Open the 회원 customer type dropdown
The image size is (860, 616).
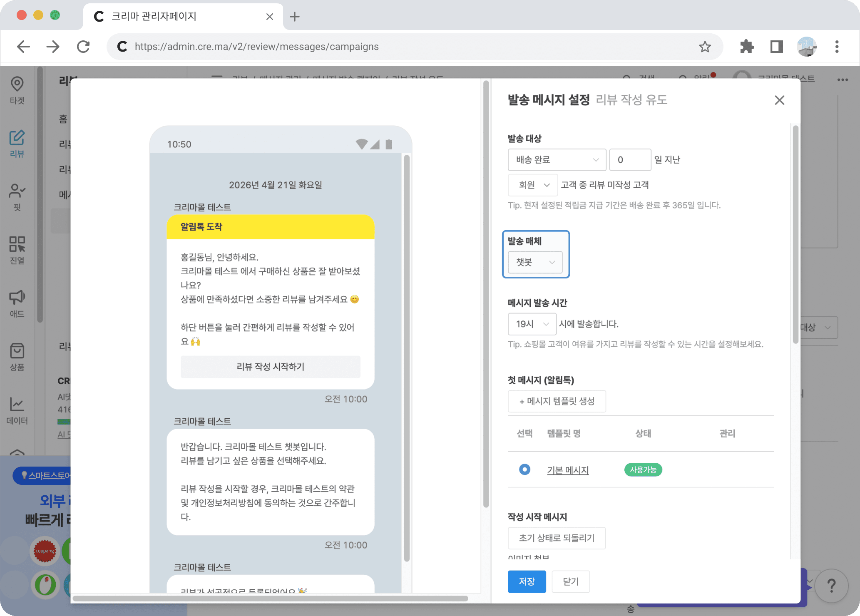coord(533,185)
